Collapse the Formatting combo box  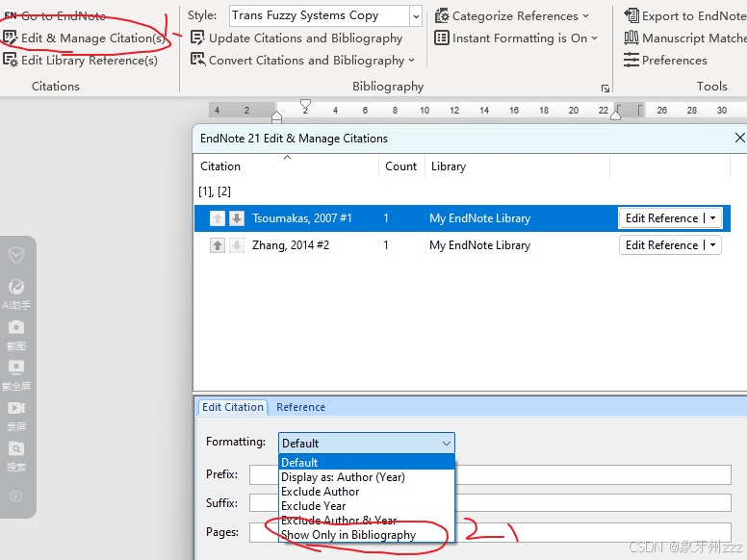coord(367,443)
